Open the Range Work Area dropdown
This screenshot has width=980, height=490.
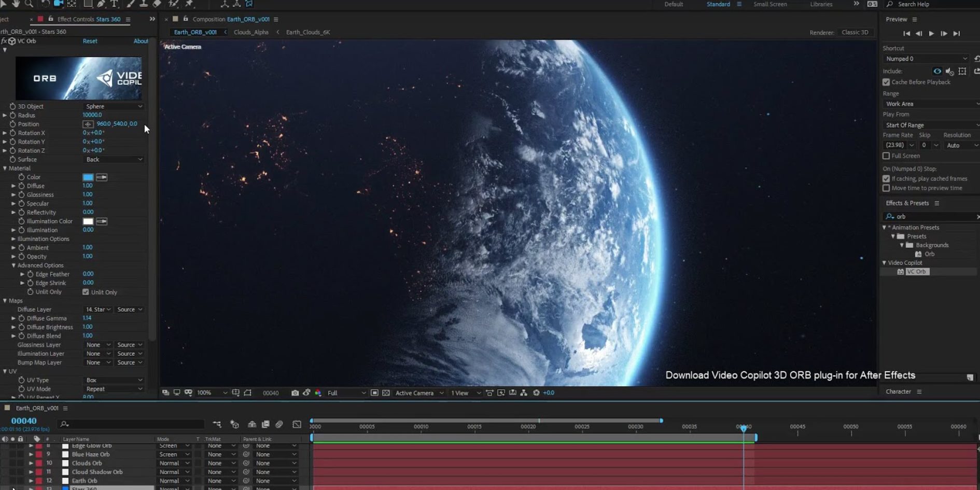click(931, 104)
